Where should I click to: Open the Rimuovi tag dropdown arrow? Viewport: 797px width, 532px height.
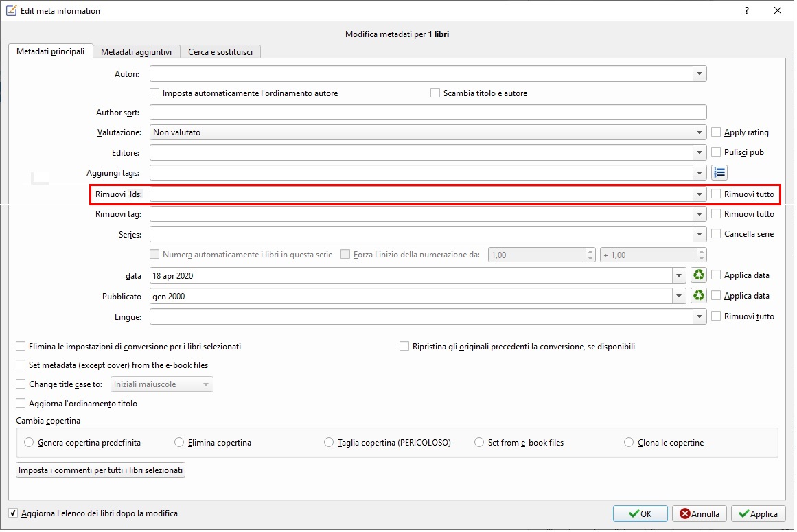(700, 214)
